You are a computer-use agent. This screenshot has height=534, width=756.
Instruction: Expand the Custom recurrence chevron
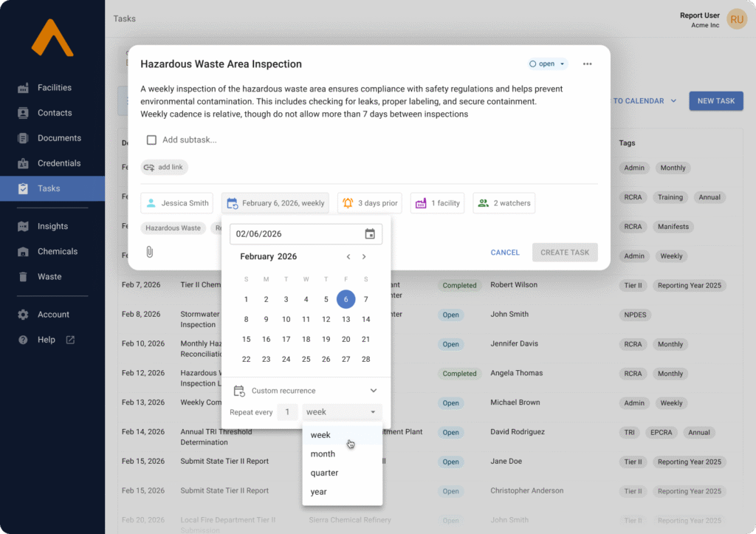[x=374, y=391]
